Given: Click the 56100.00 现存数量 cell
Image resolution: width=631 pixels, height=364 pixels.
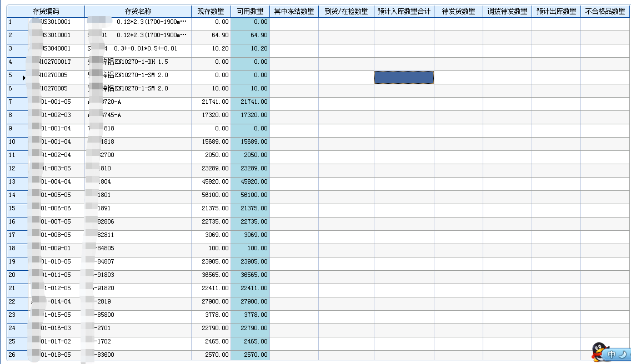Looking at the screenshot, I should 211,195.
